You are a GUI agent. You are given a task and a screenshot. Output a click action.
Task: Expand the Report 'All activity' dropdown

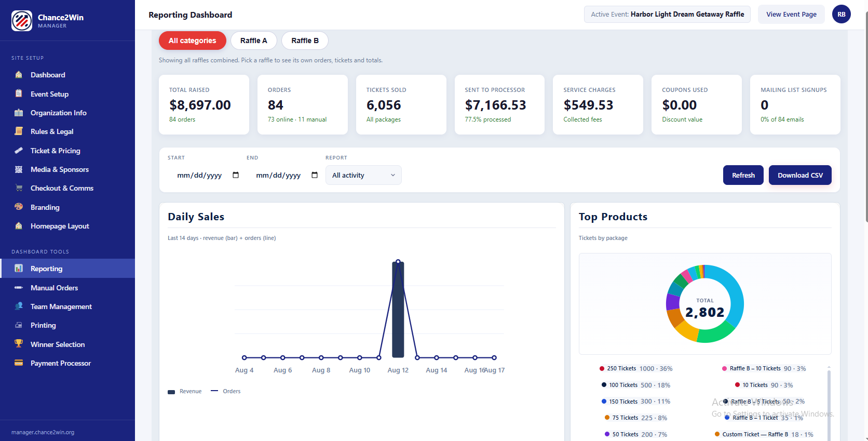pos(363,175)
